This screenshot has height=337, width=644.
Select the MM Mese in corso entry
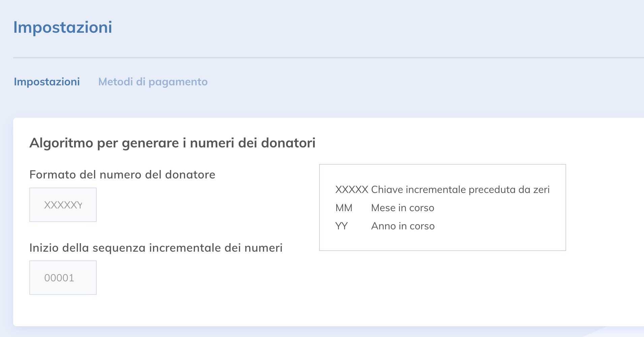coord(344,208)
